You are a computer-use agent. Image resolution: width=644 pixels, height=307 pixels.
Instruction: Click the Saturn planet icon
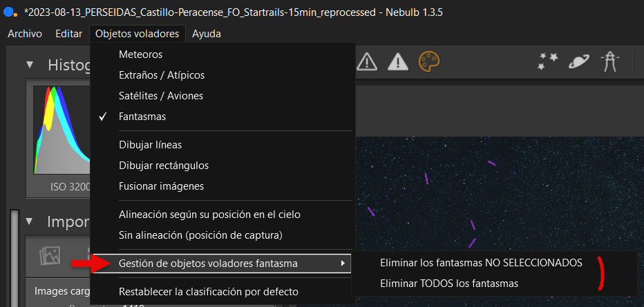click(579, 62)
